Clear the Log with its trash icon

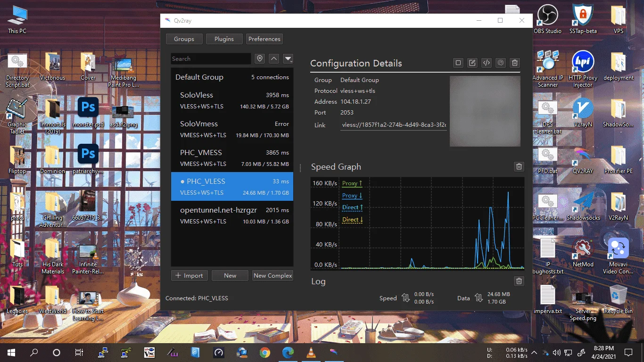click(x=519, y=281)
